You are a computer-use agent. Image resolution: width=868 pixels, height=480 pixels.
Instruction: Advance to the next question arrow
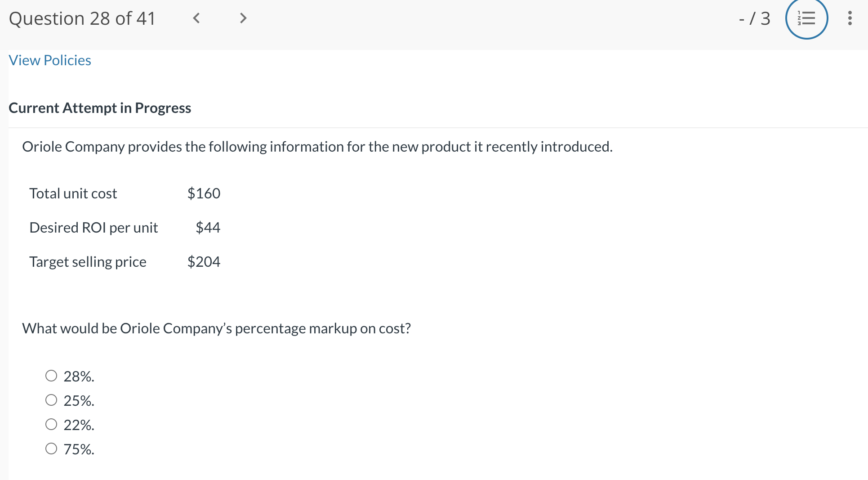coord(243,18)
